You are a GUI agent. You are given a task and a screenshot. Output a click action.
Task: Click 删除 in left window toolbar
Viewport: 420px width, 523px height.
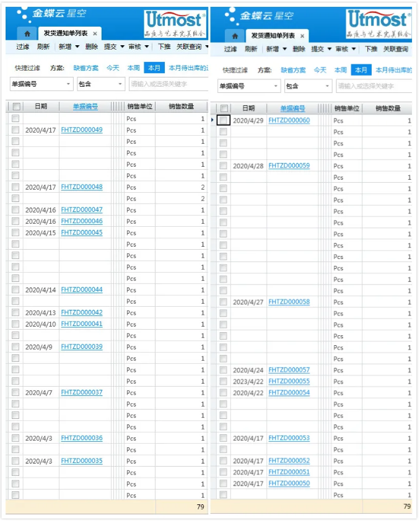click(x=91, y=46)
